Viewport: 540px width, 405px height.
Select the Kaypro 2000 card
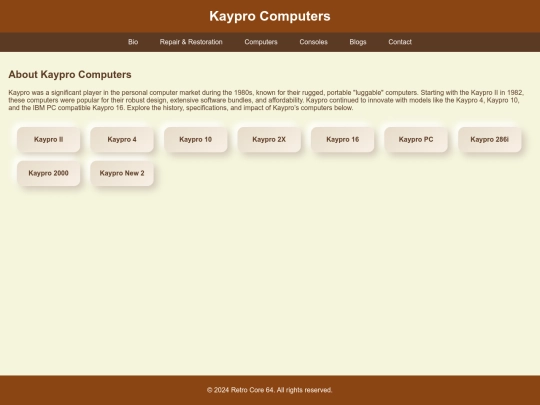click(x=49, y=173)
